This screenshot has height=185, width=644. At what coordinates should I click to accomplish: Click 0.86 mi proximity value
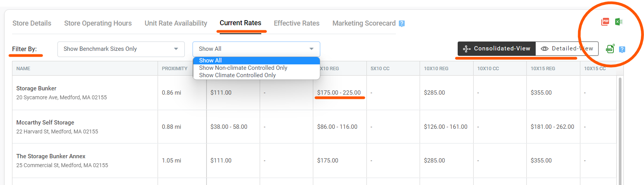coord(172,93)
